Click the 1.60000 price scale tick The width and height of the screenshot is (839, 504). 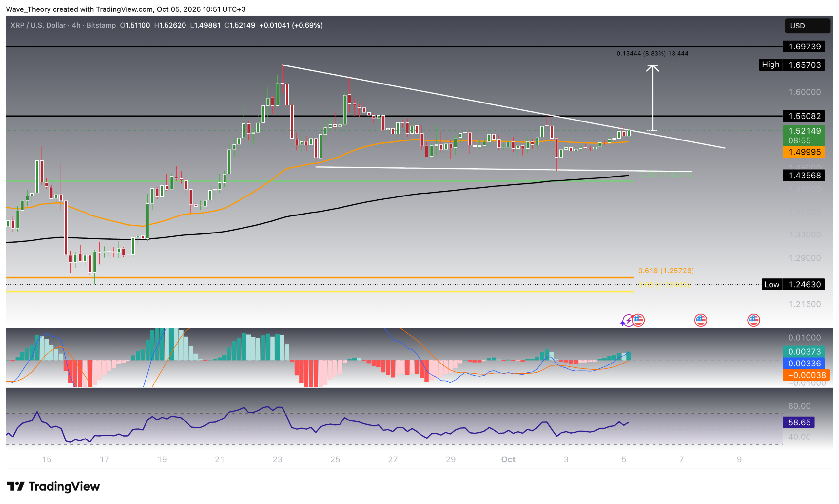[804, 92]
